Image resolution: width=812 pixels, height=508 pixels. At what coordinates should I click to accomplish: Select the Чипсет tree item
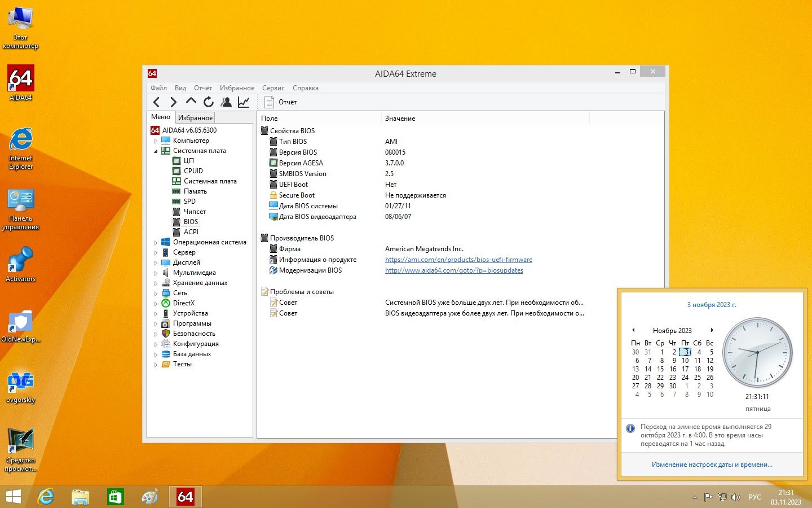[x=195, y=212]
